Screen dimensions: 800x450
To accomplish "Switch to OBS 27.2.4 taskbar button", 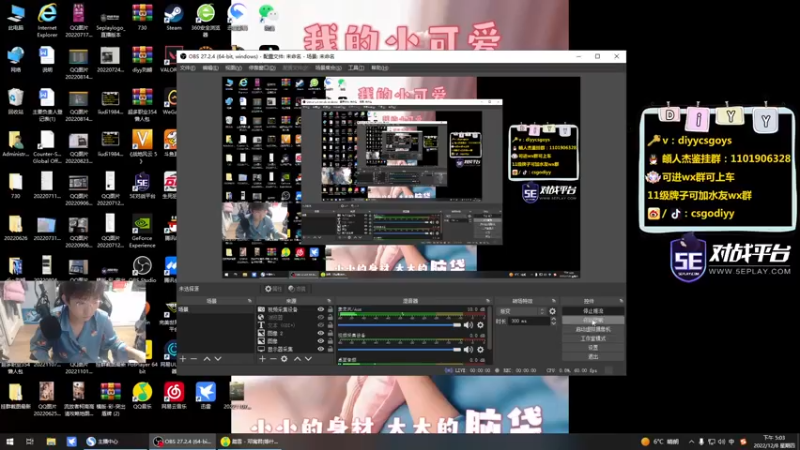I will tap(183, 441).
